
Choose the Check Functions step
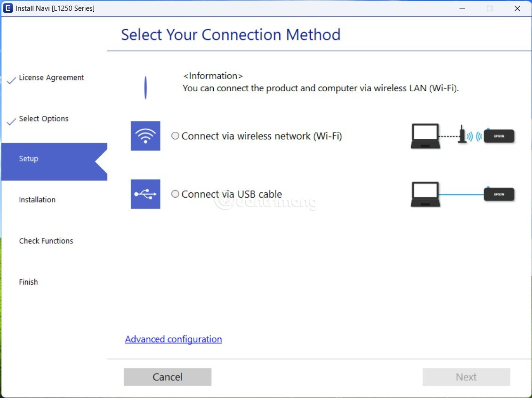tap(46, 241)
